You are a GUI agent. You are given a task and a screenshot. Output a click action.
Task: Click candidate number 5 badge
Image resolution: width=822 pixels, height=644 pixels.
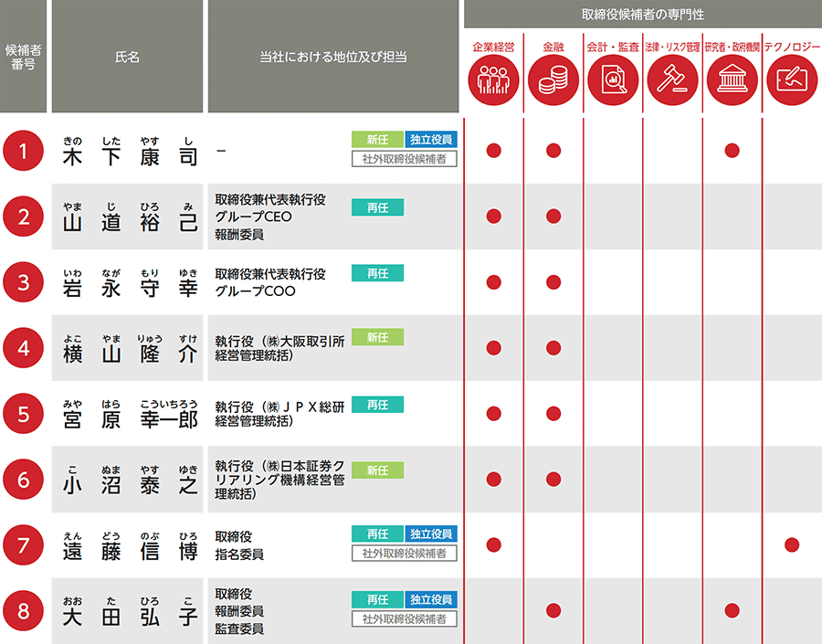[23, 414]
